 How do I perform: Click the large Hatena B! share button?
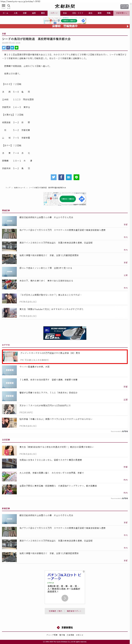[x=69, y=177]
